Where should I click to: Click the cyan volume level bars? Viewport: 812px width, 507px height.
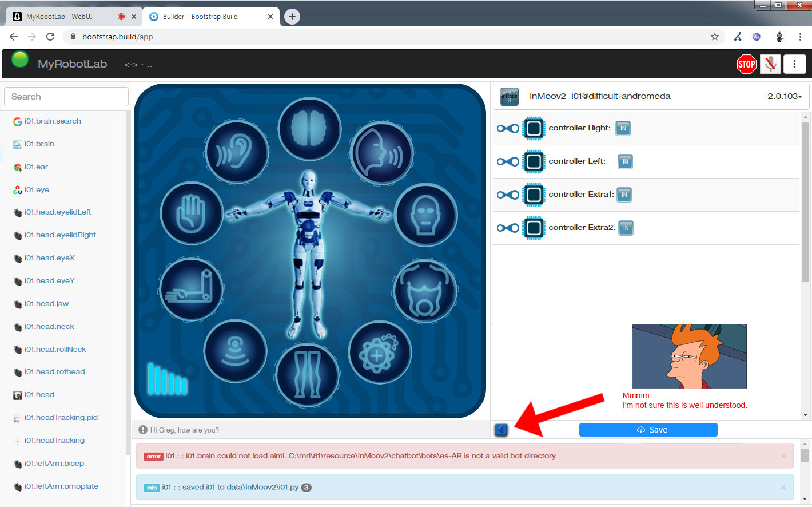pyautogui.click(x=167, y=379)
